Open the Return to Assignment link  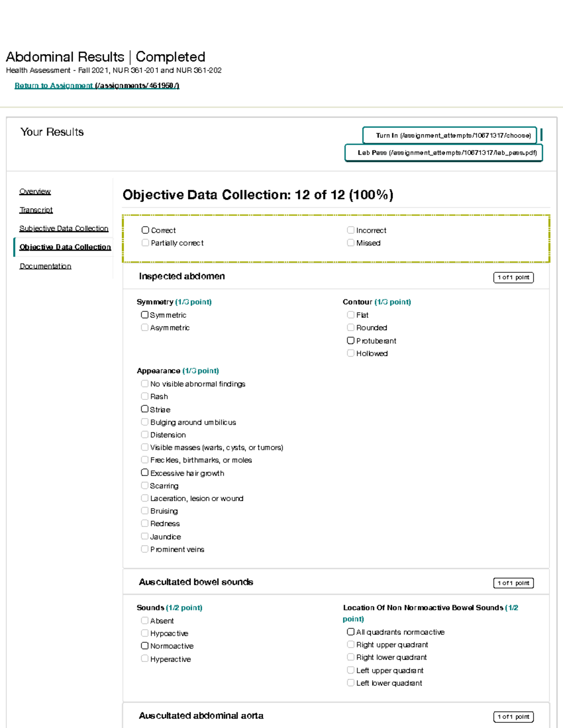[53, 86]
